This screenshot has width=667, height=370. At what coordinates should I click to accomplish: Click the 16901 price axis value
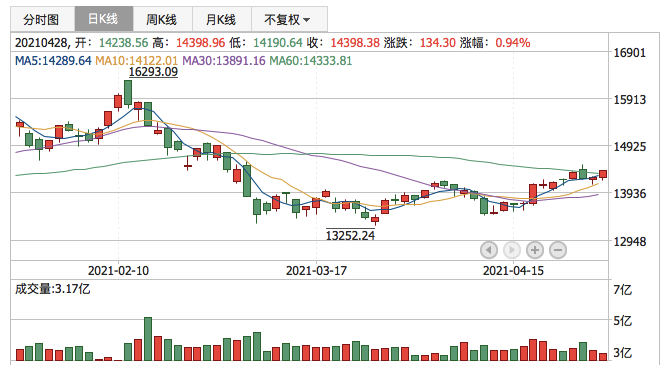click(630, 53)
